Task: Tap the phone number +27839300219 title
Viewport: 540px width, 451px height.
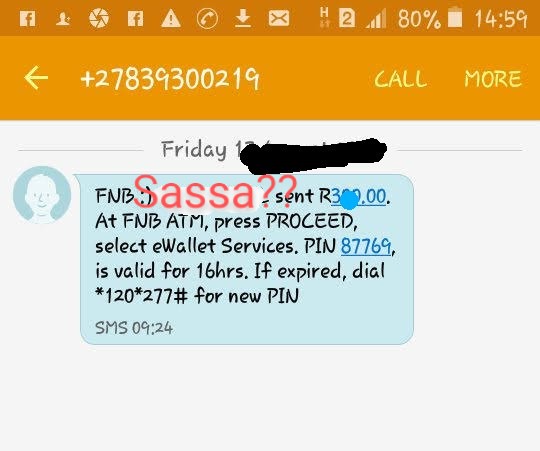Action: 170,79
